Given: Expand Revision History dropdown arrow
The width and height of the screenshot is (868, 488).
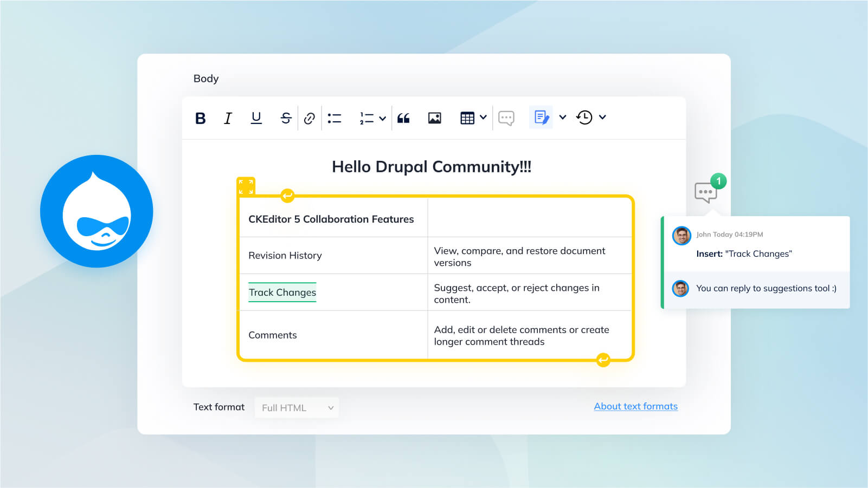Looking at the screenshot, I should click(602, 117).
